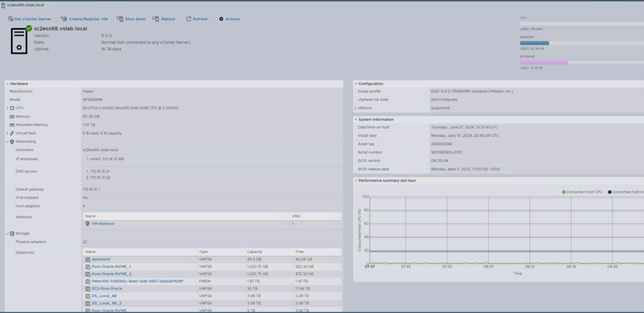Expand the Virtual flash row
The image size is (644, 313).
click(x=8, y=133)
